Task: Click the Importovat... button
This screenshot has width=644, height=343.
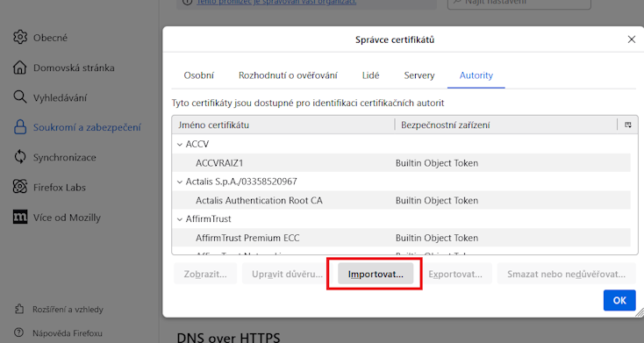Action: (x=376, y=274)
